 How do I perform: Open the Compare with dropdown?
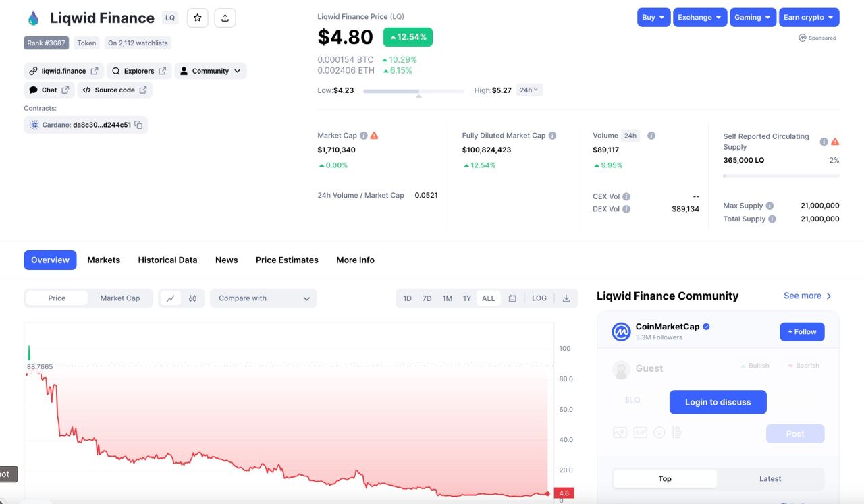point(263,298)
